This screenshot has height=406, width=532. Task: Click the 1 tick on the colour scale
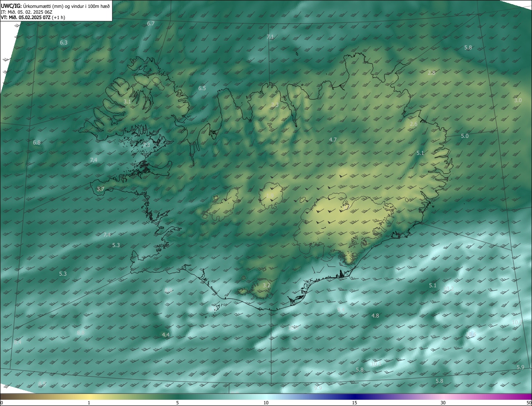click(x=89, y=403)
